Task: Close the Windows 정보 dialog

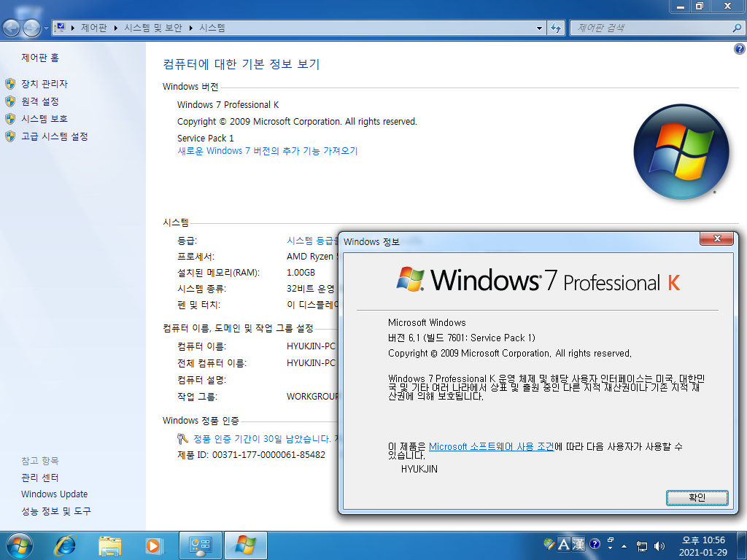Action: pos(716,238)
